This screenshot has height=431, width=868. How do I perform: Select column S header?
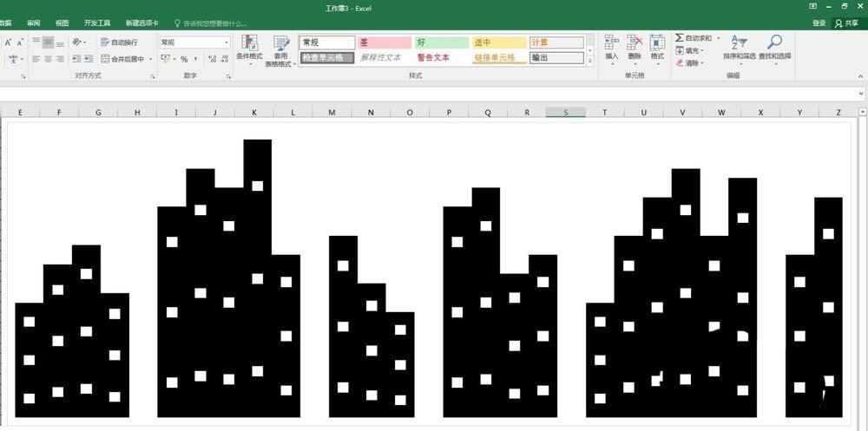(566, 113)
